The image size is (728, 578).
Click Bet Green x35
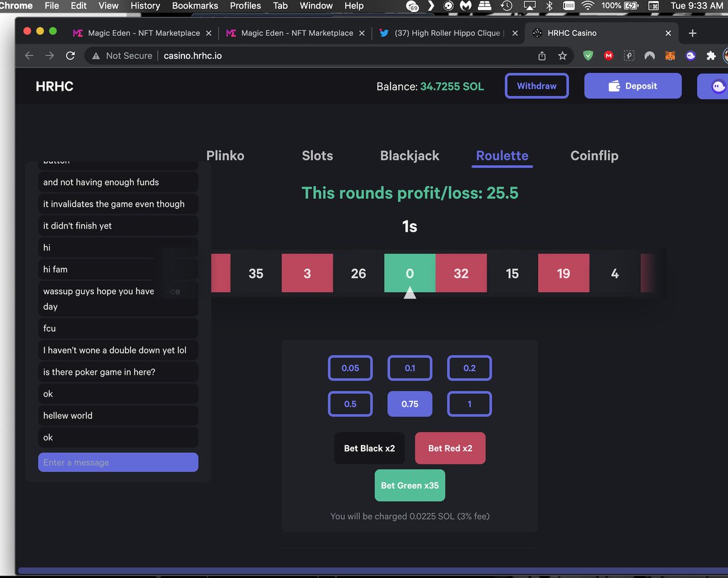410,485
